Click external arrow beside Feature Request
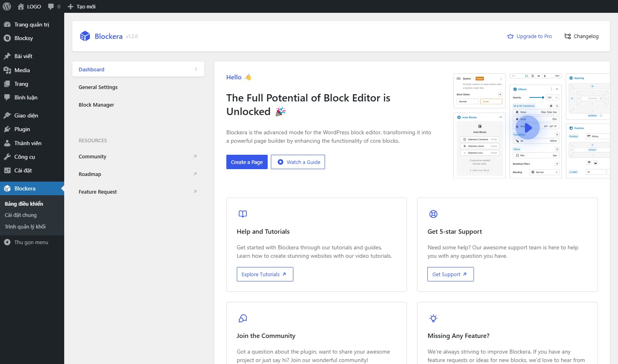Image resolution: width=618 pixels, height=364 pixels. click(x=195, y=192)
